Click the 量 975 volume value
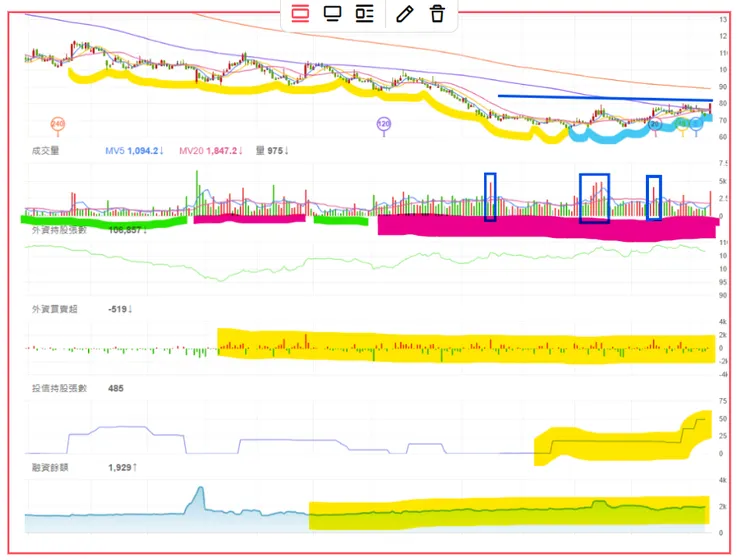 coord(272,151)
